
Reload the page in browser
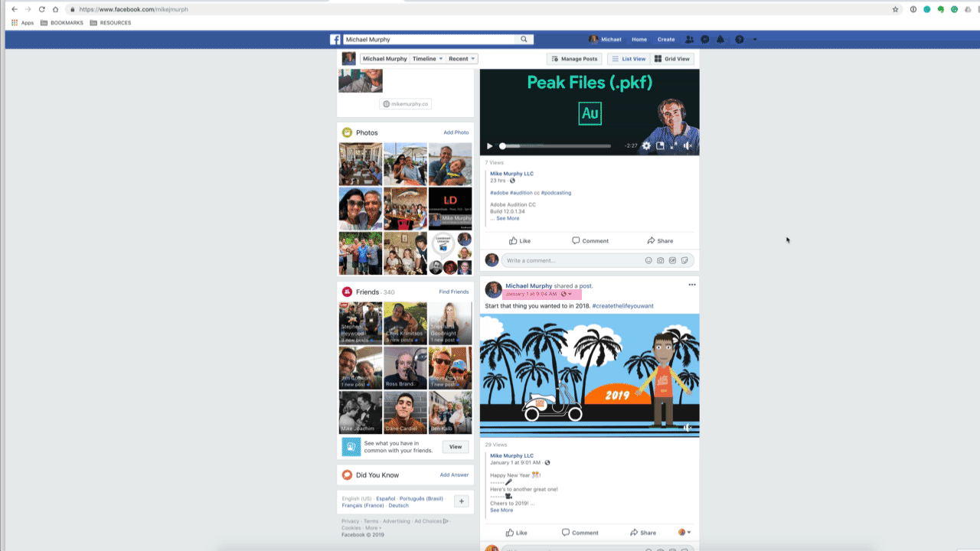tap(41, 9)
